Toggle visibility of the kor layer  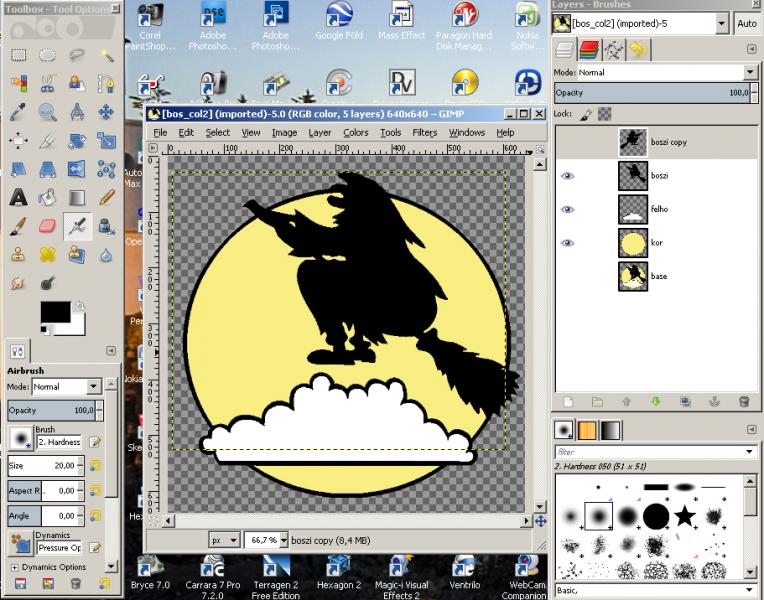pyautogui.click(x=567, y=243)
